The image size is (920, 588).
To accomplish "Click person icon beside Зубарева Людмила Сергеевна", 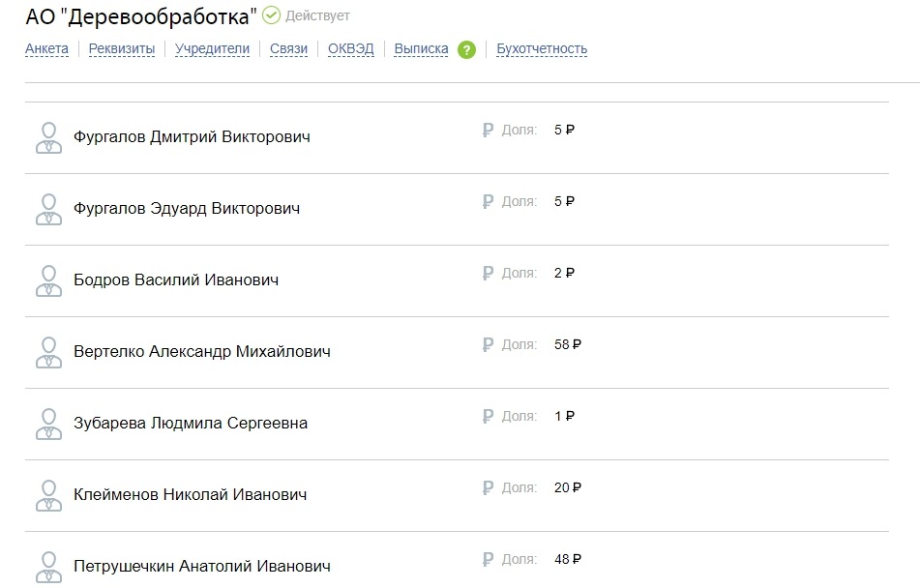I will [48, 425].
